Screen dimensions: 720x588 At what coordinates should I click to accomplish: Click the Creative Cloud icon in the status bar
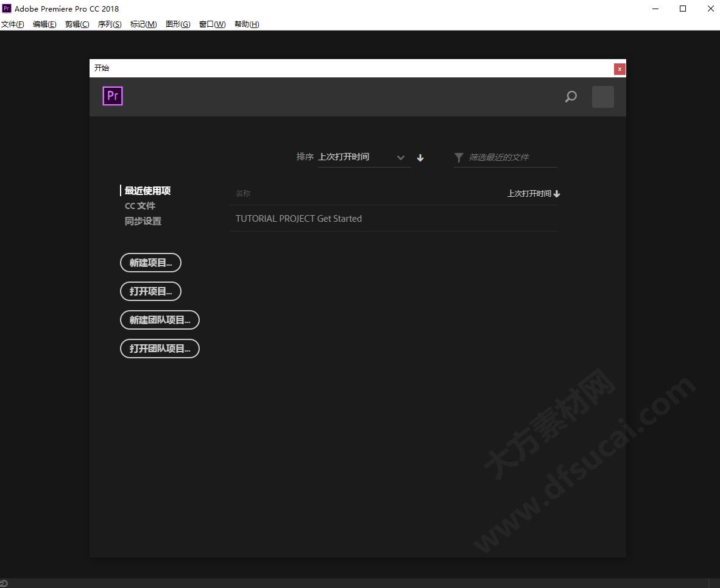(4, 583)
